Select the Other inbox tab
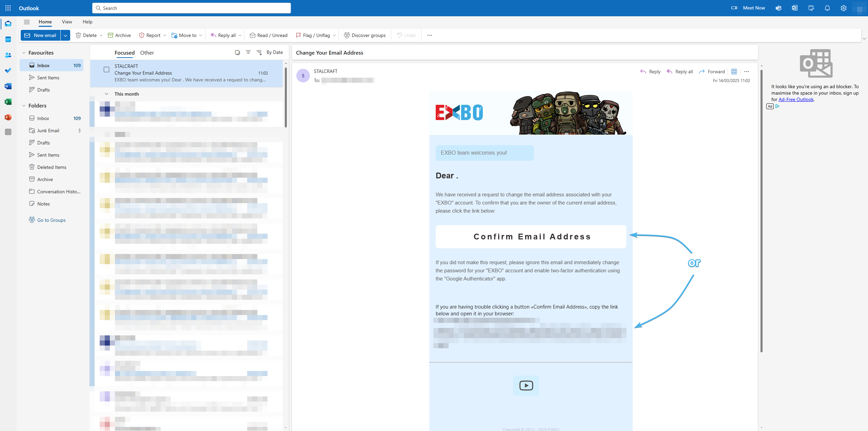 click(x=147, y=53)
